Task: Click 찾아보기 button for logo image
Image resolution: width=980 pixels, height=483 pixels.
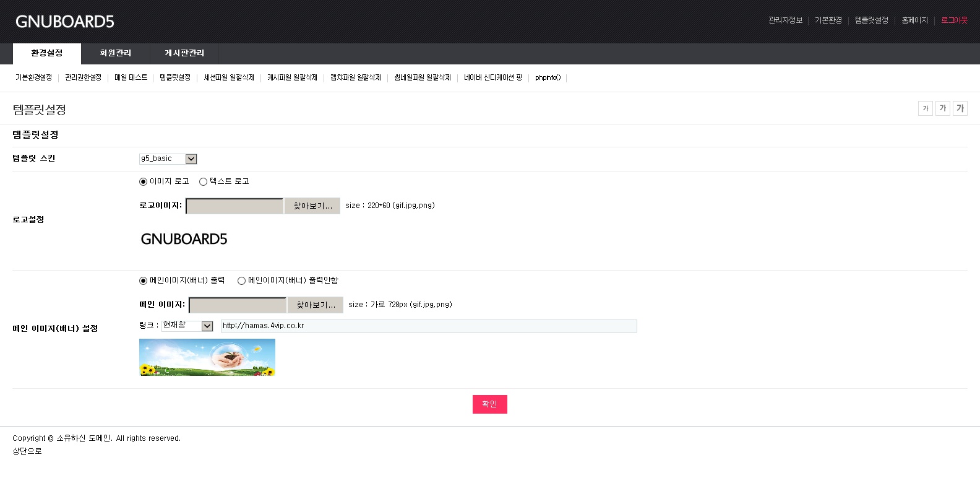Action: [312, 206]
